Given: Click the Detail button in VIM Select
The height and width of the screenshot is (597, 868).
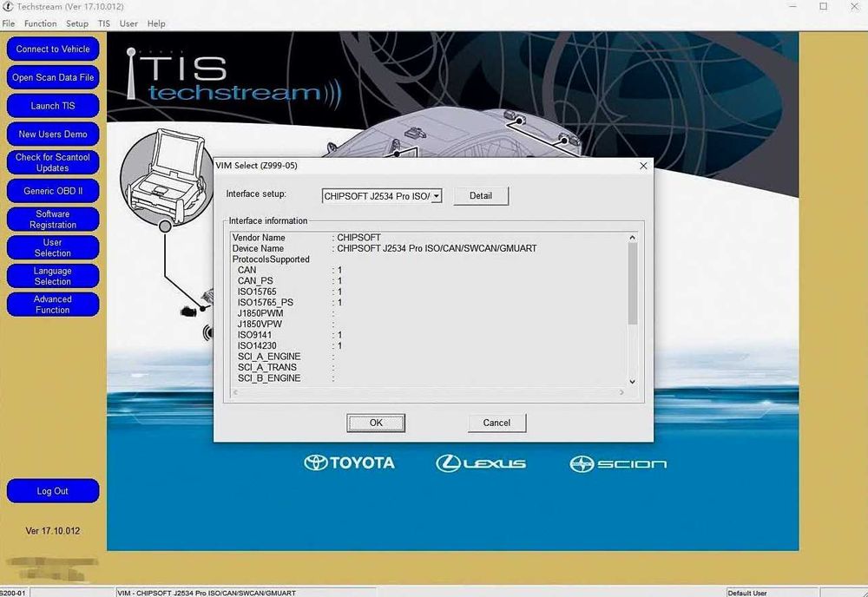Looking at the screenshot, I should (481, 196).
